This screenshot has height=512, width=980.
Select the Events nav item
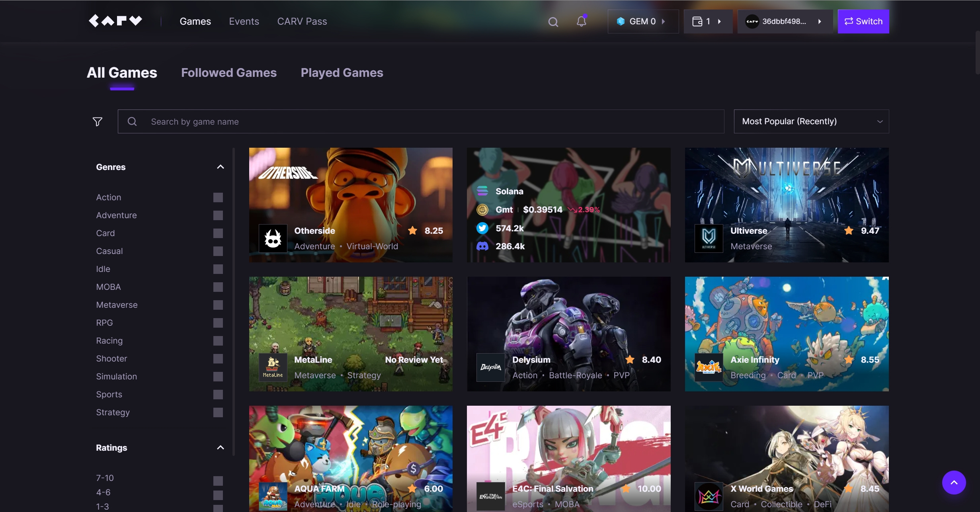click(244, 21)
